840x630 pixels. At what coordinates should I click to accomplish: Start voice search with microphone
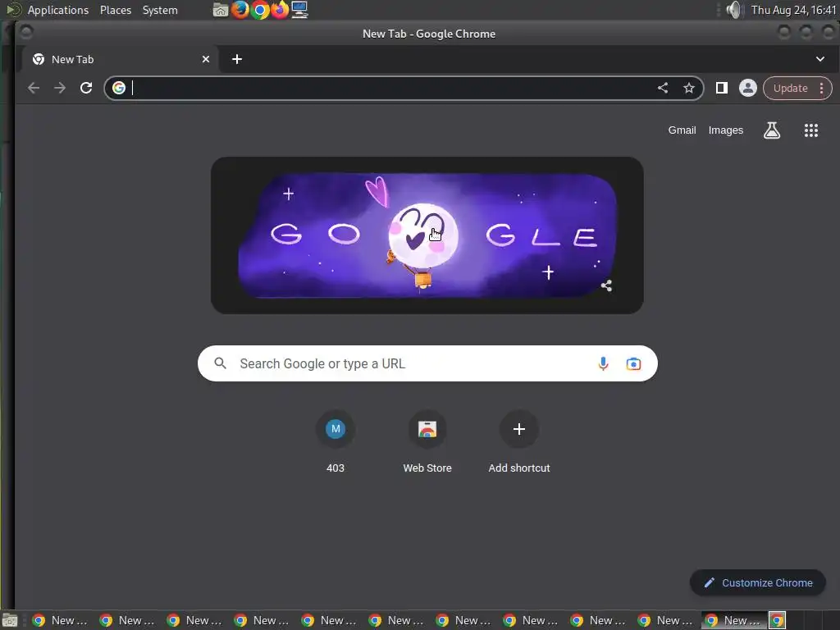tap(603, 363)
